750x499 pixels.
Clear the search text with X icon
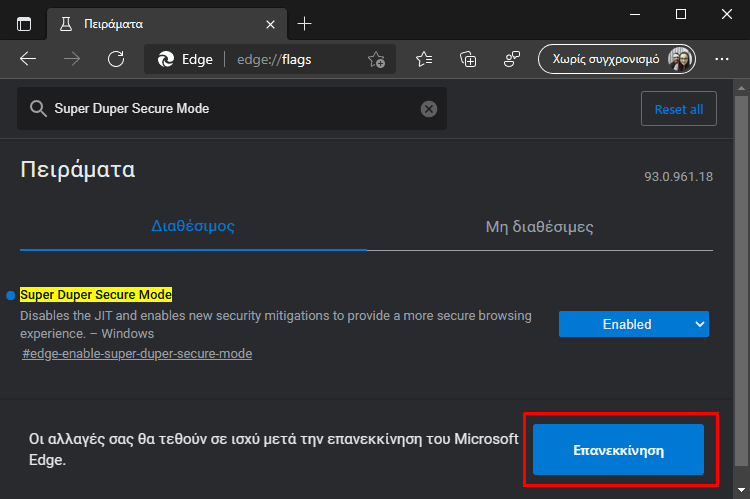(x=429, y=109)
